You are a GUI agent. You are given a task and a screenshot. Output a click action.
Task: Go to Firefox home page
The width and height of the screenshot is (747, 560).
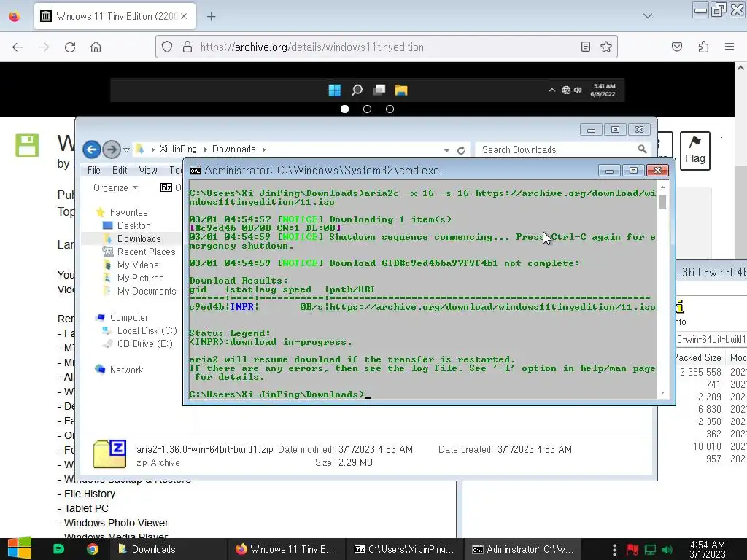96,47
